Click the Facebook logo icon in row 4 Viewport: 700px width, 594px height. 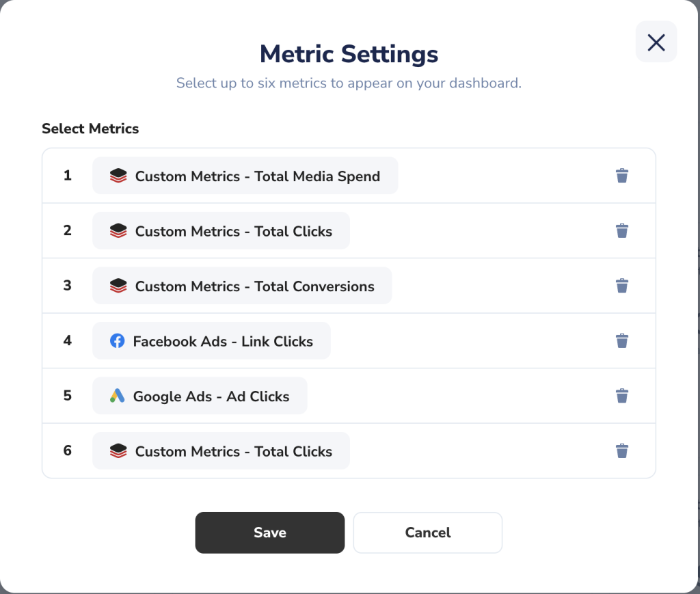pos(118,341)
